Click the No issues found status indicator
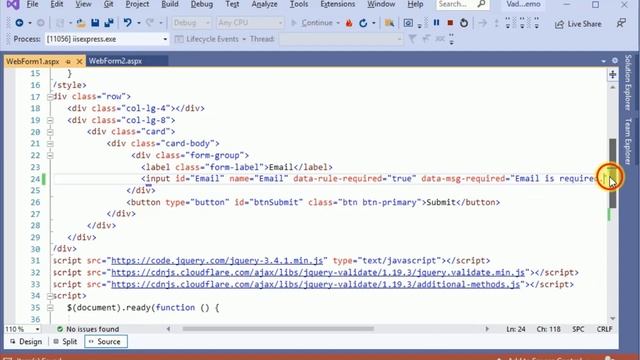This screenshot has height=360, width=640. pyautogui.click(x=88, y=329)
